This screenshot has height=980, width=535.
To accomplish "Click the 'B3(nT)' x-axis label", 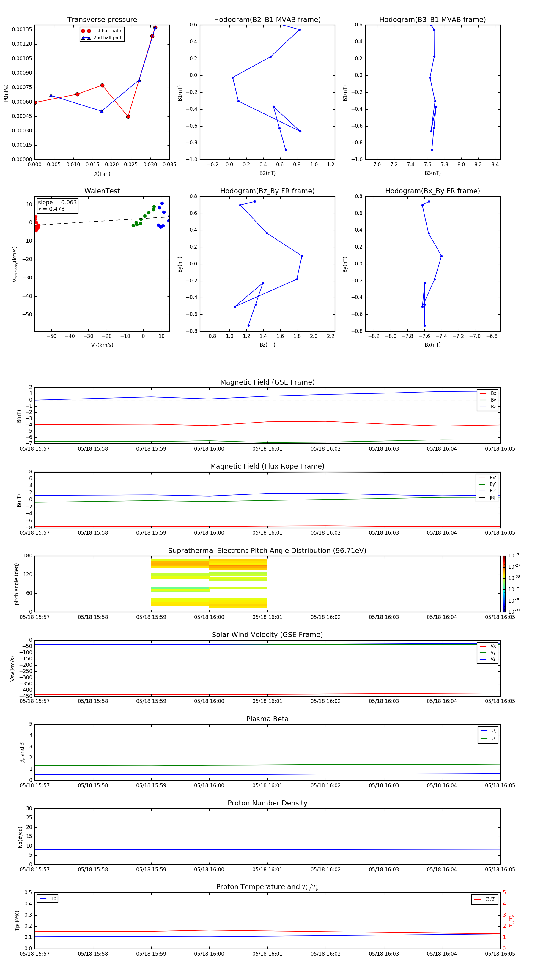I will click(x=432, y=173).
